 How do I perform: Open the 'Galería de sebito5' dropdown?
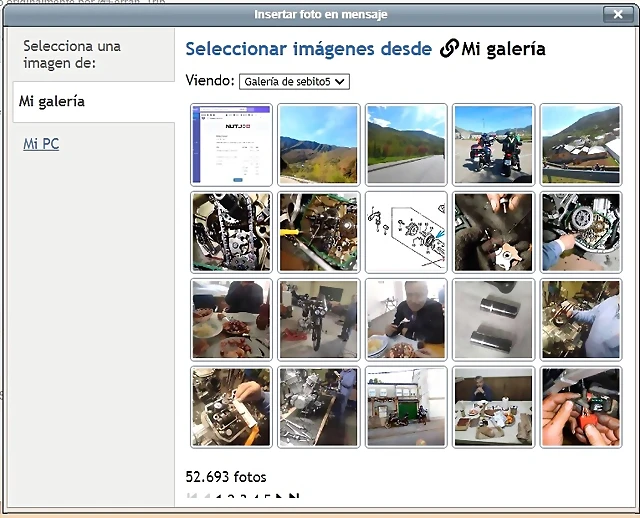coord(294,82)
